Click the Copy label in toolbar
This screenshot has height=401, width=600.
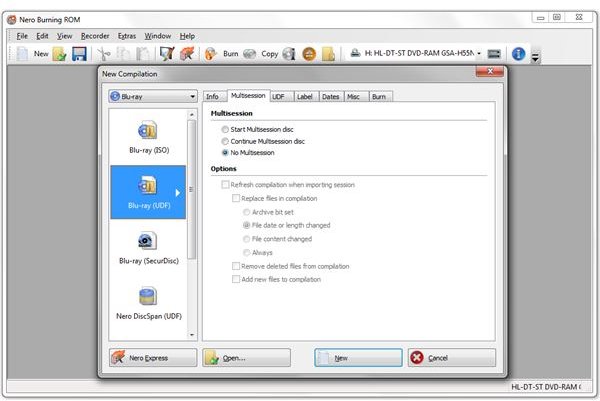[x=270, y=54]
